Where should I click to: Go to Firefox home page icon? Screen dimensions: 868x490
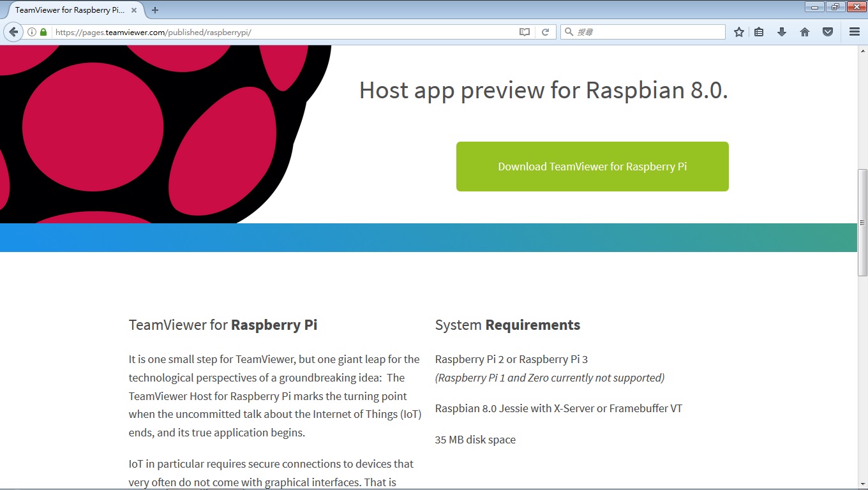(805, 32)
